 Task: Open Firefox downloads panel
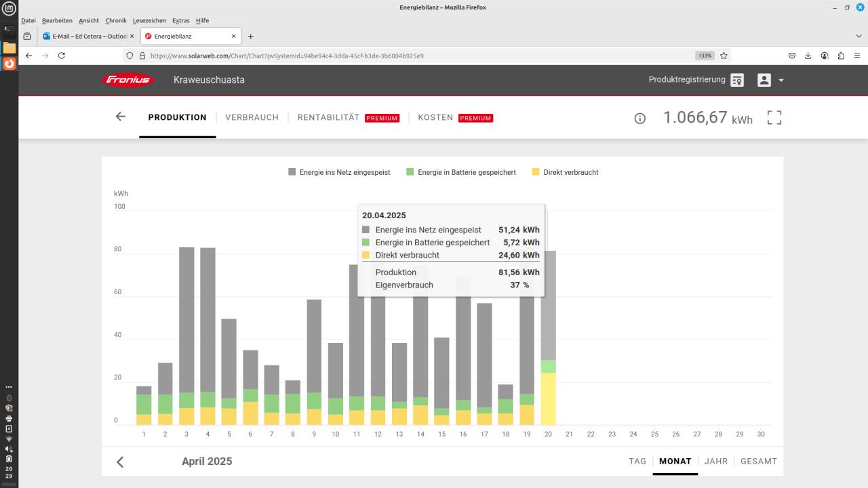[x=808, y=56]
